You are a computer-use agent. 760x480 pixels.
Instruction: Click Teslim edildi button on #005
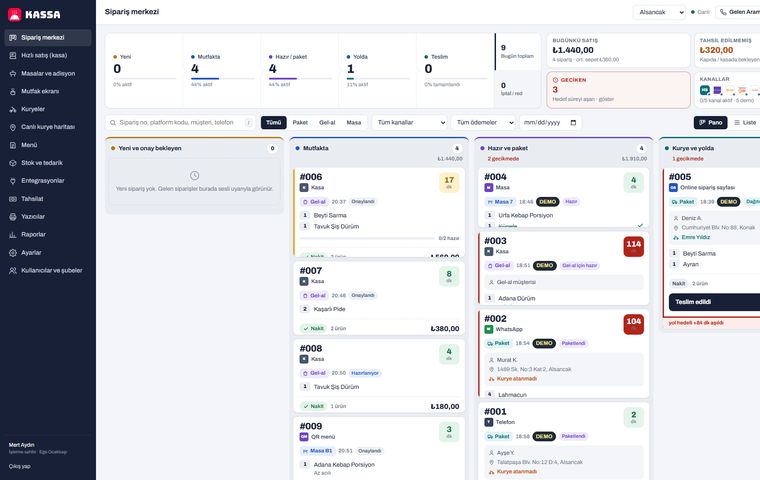(x=714, y=302)
